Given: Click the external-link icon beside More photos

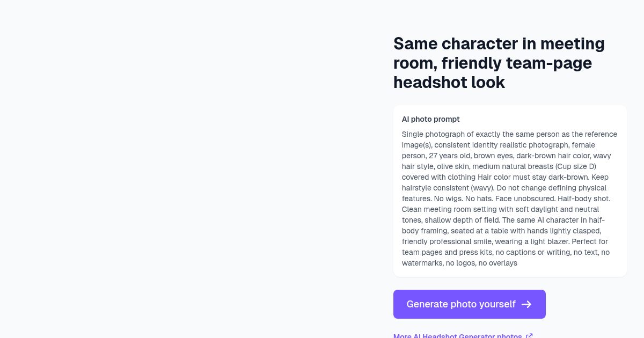Looking at the screenshot, I should pyautogui.click(x=529, y=336).
